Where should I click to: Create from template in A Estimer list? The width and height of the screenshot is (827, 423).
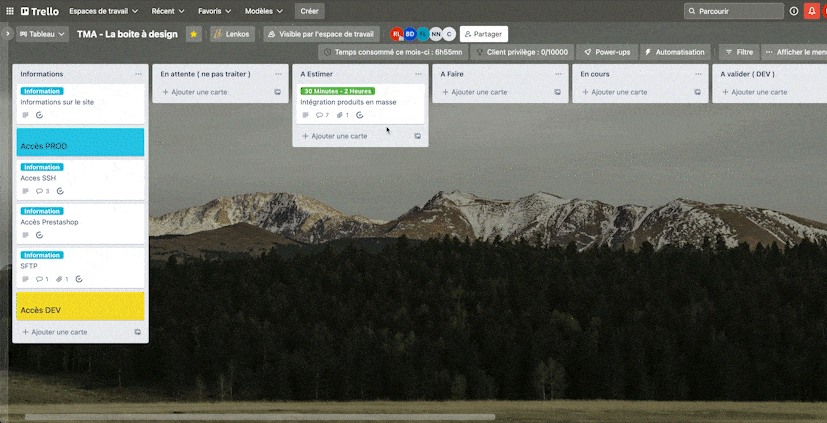[418, 136]
